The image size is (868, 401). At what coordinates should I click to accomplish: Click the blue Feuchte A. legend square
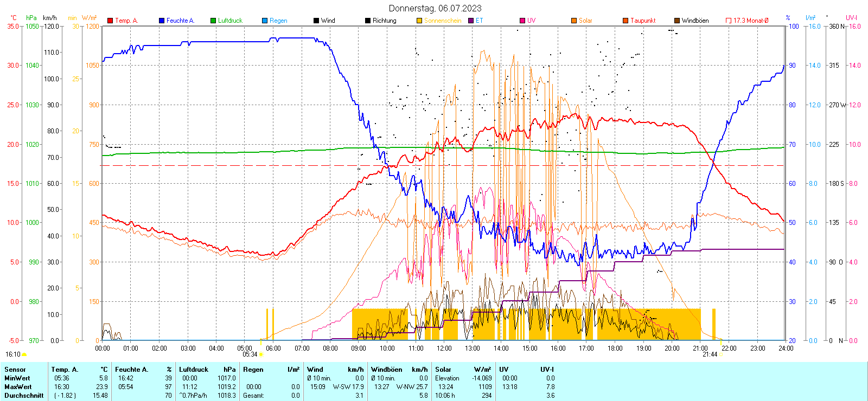[x=162, y=21]
